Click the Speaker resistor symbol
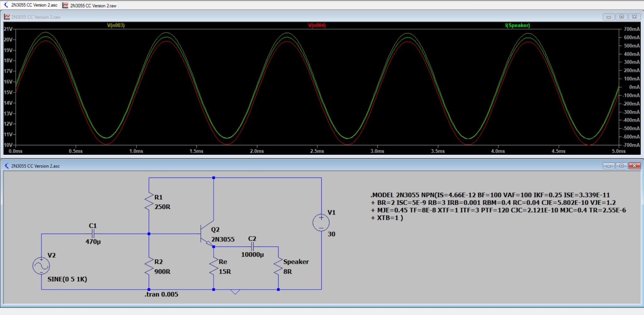The height and width of the screenshot is (315, 644). tap(278, 266)
